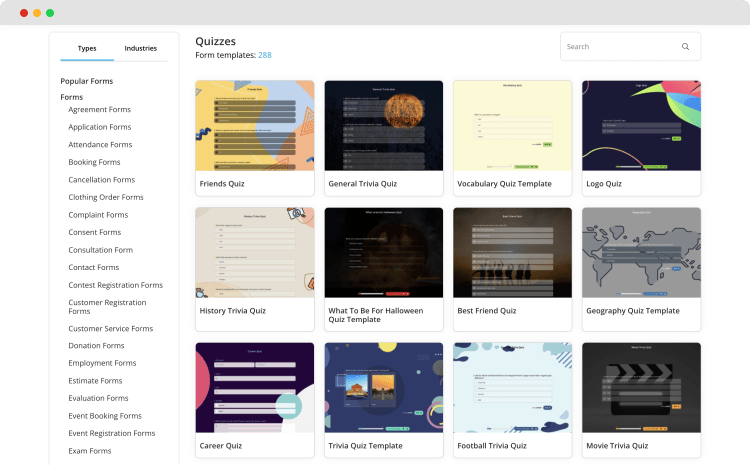
Task: Select the Forms category heading
Action: pos(72,97)
